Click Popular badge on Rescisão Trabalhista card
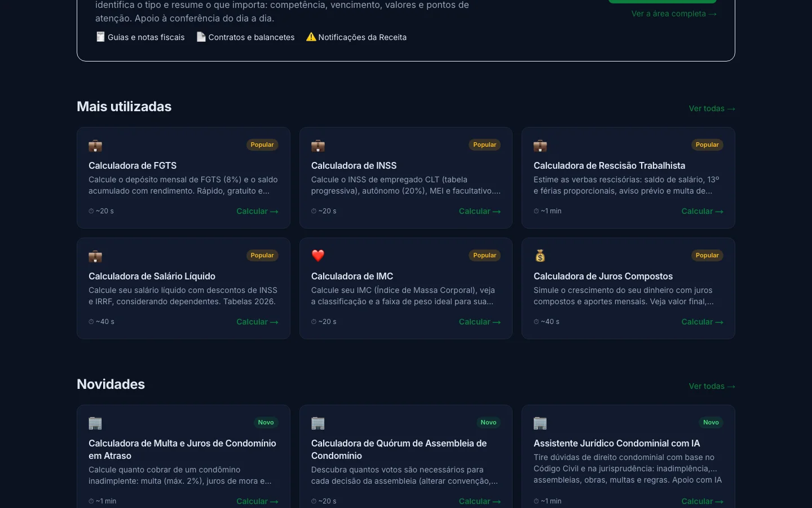The width and height of the screenshot is (812, 508). point(707,144)
